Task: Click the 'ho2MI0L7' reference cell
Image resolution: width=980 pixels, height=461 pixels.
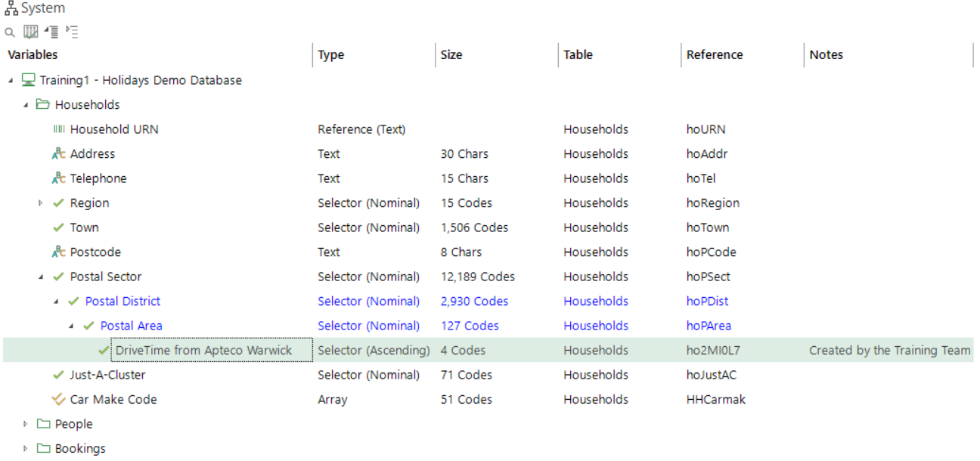Action: 713,350
